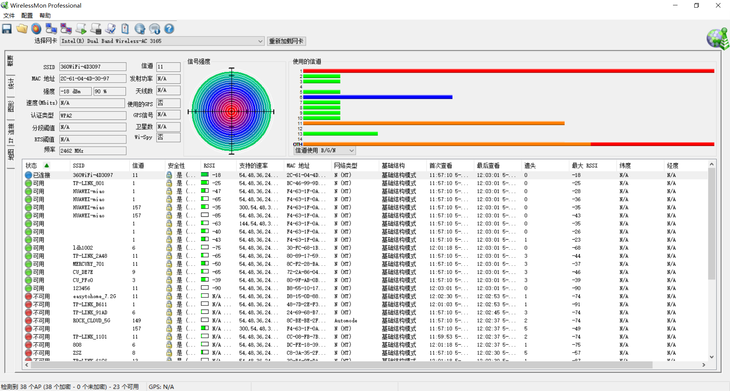Screen dimensions: 730x391
Task: Click the list's horizontal scrollbar thumb
Action: [341, 365]
